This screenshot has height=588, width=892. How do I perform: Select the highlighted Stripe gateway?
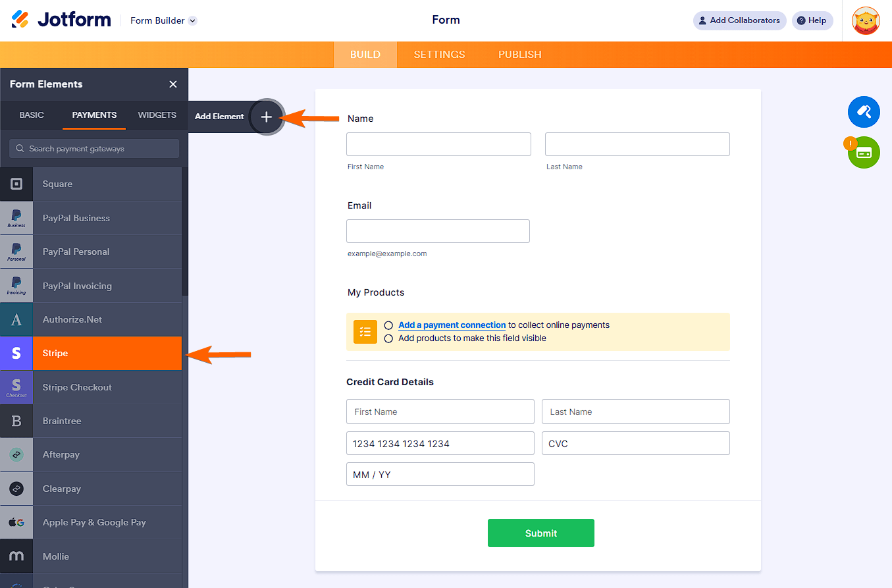pyautogui.click(x=91, y=354)
